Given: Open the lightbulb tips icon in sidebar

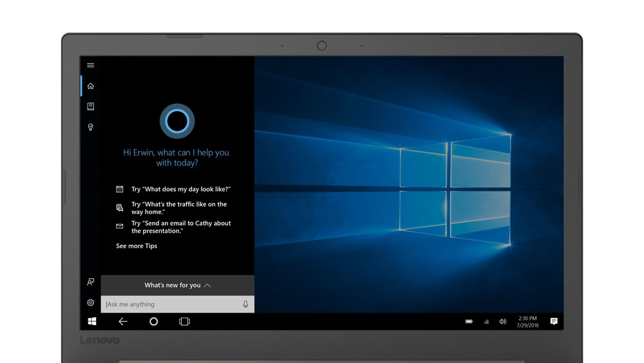Looking at the screenshot, I should tap(90, 127).
